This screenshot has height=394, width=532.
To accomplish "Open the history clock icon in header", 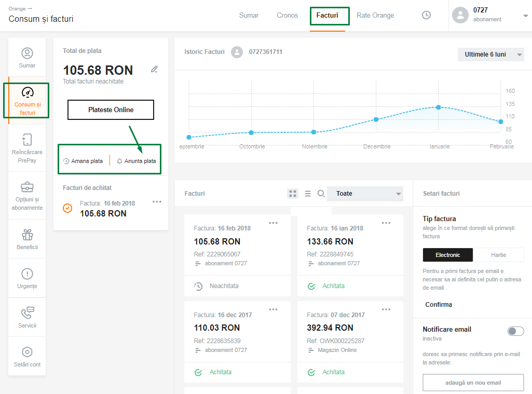I will [x=426, y=15].
